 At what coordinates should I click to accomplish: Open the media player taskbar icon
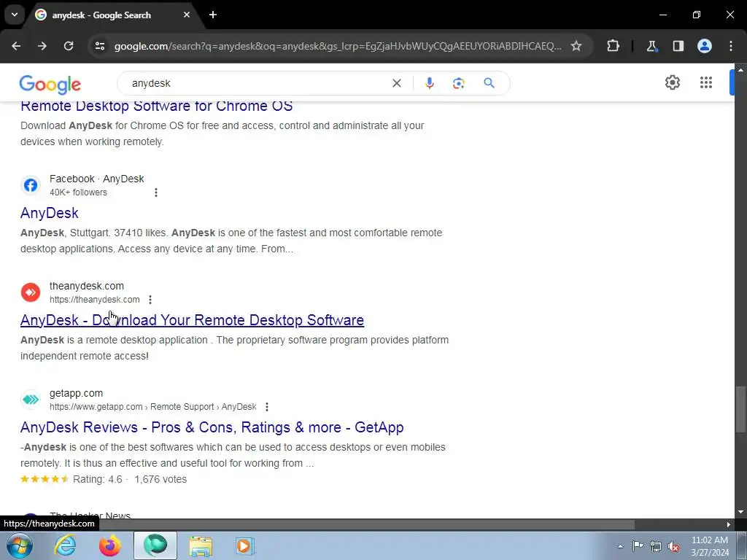point(245,546)
